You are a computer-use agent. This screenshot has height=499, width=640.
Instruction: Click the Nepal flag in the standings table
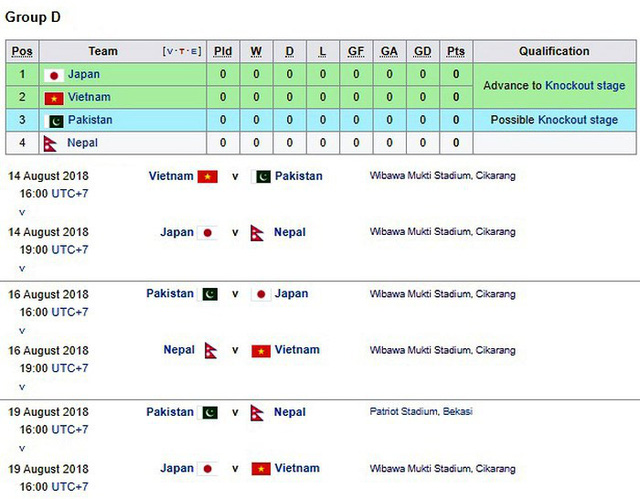(51, 144)
